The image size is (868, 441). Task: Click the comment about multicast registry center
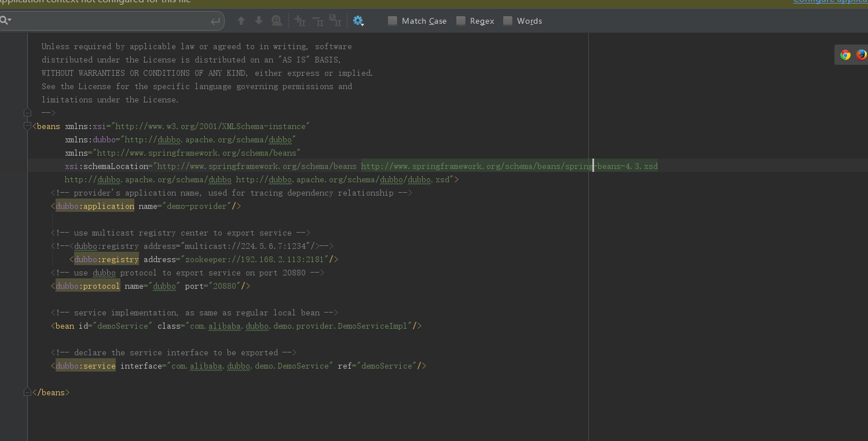(181, 233)
